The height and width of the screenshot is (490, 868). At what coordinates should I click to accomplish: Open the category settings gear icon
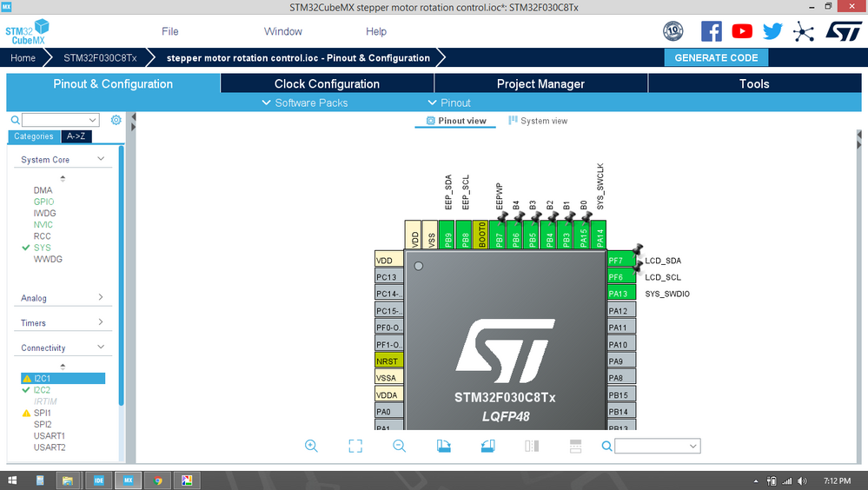point(116,120)
